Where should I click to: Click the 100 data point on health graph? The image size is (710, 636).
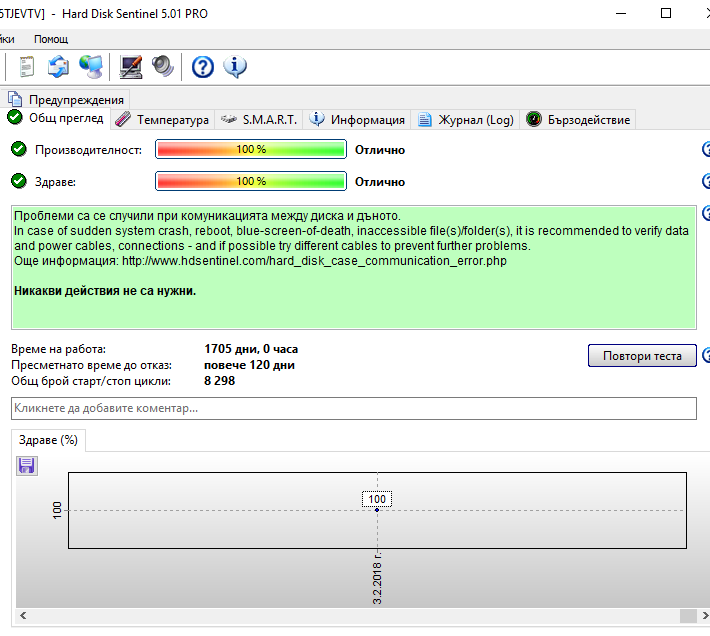point(377,510)
